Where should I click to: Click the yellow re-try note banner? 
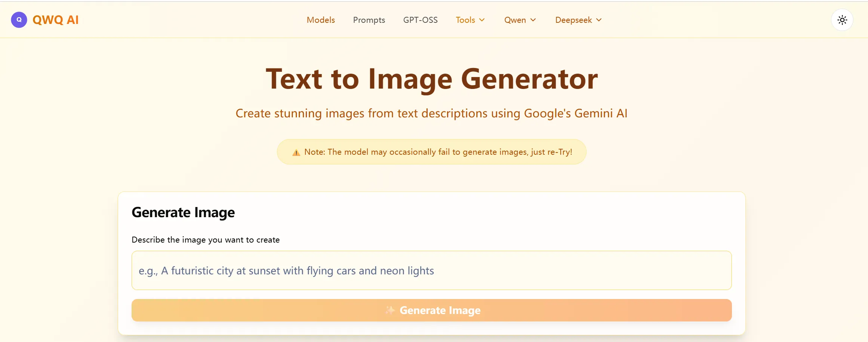(431, 152)
